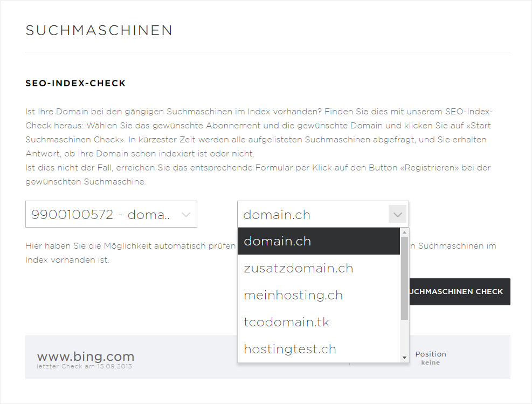This screenshot has width=532, height=404.
Task: Click the SEO-INDEX-CHECK heading
Action: click(x=75, y=83)
